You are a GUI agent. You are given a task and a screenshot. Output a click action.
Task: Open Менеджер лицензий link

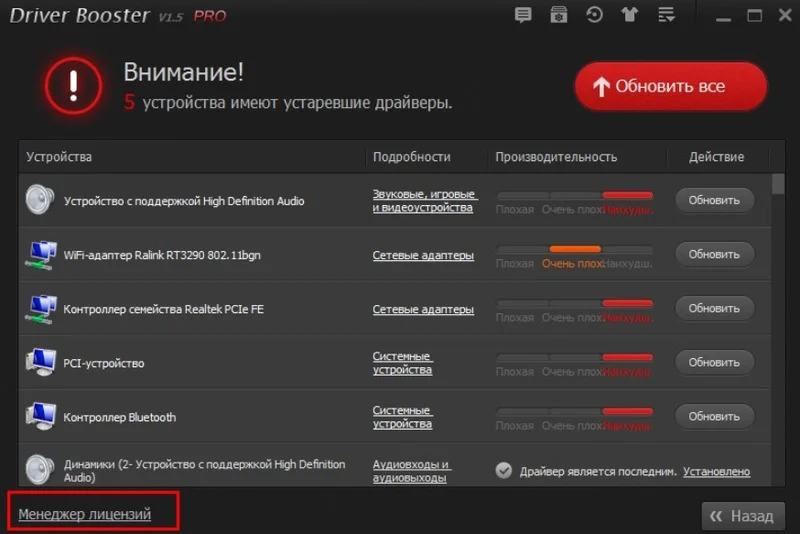(85, 514)
